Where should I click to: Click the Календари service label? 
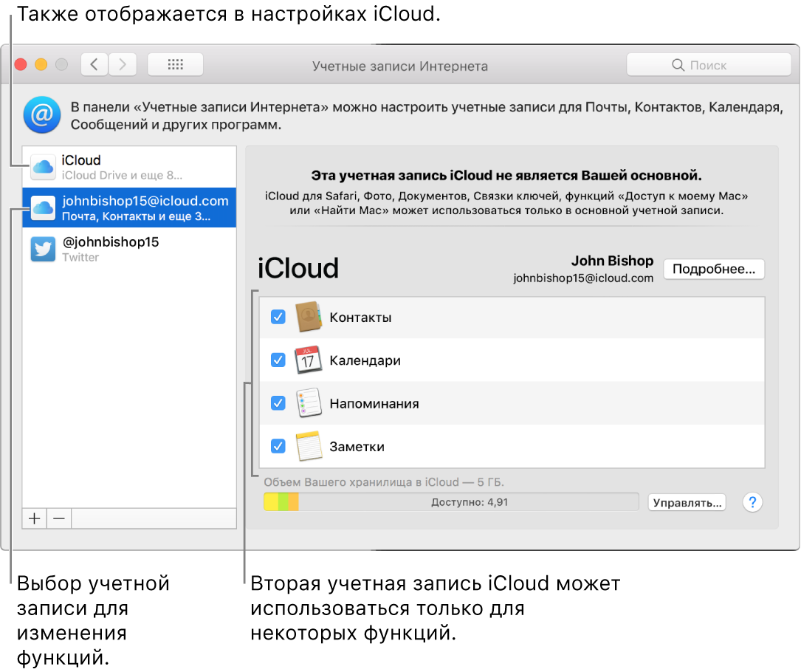pos(365,360)
